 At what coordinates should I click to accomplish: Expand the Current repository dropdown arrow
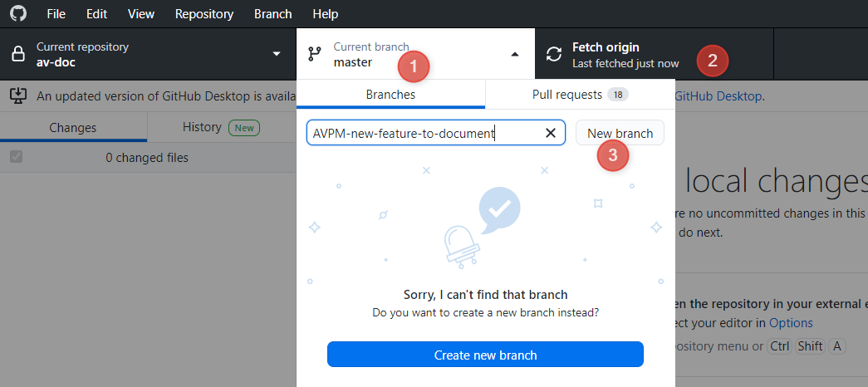pos(277,54)
